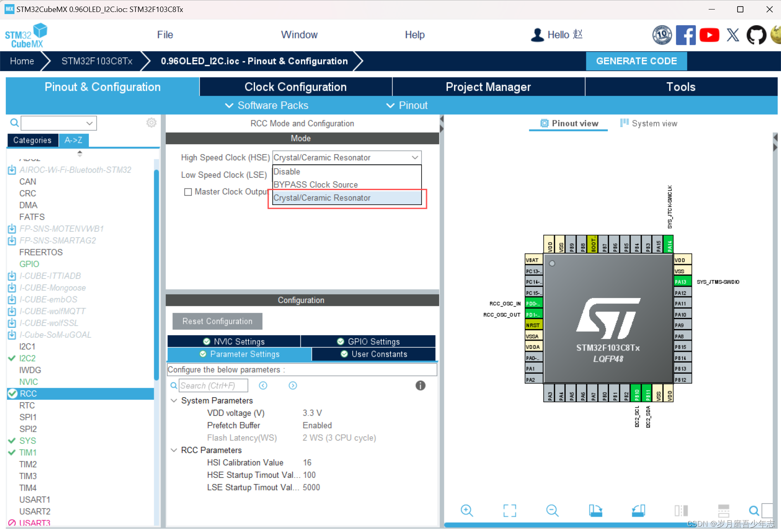The image size is (781, 532).
Task: Click the 0.96OLED_I2C.ioc breadcrumb item
Action: point(254,61)
